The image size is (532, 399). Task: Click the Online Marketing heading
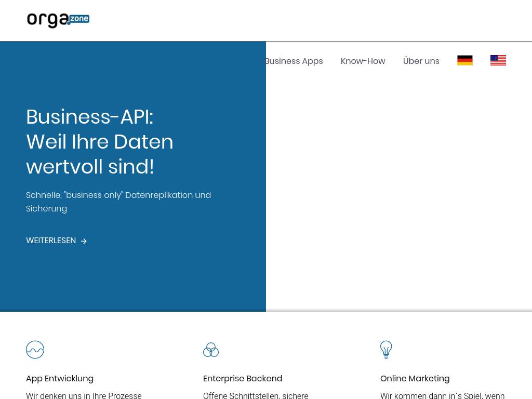pos(415,379)
